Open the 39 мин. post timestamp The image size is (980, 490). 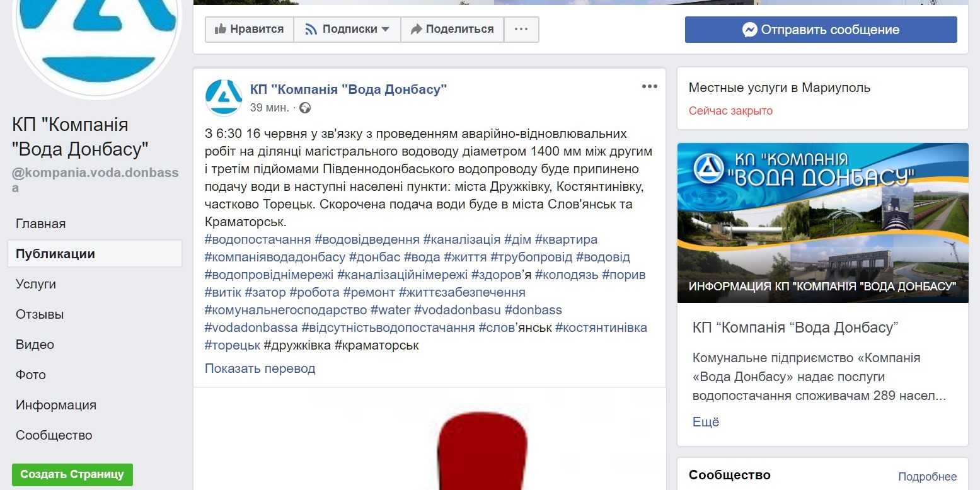click(269, 108)
